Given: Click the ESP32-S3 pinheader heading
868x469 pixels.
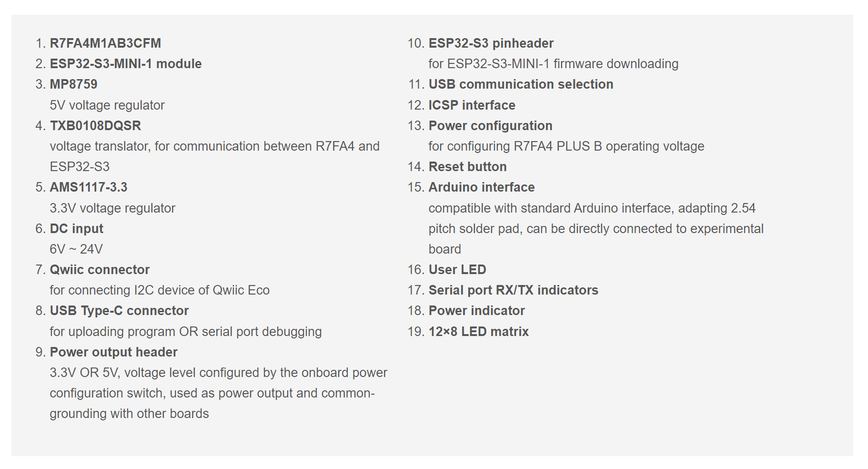Looking at the screenshot, I should (x=491, y=43).
